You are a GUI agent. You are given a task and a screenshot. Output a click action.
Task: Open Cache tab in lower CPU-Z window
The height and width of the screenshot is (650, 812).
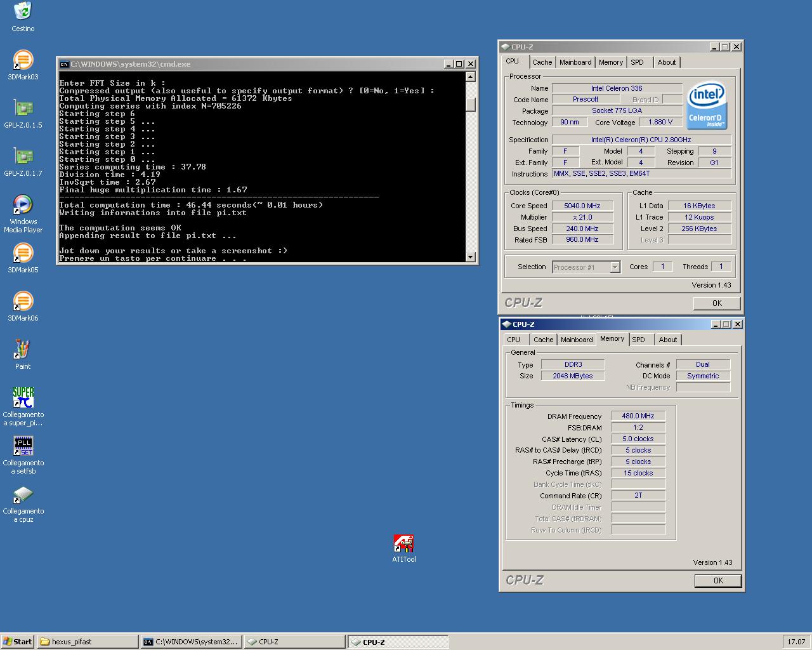(x=543, y=340)
